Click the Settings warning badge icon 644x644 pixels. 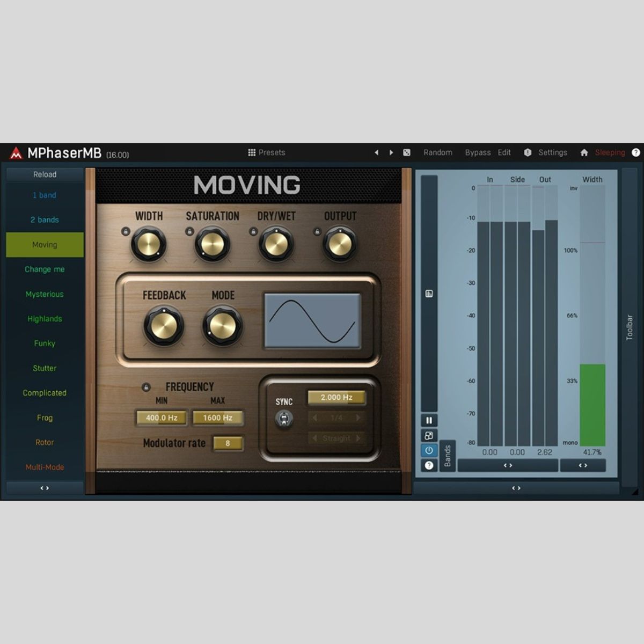coord(528,152)
